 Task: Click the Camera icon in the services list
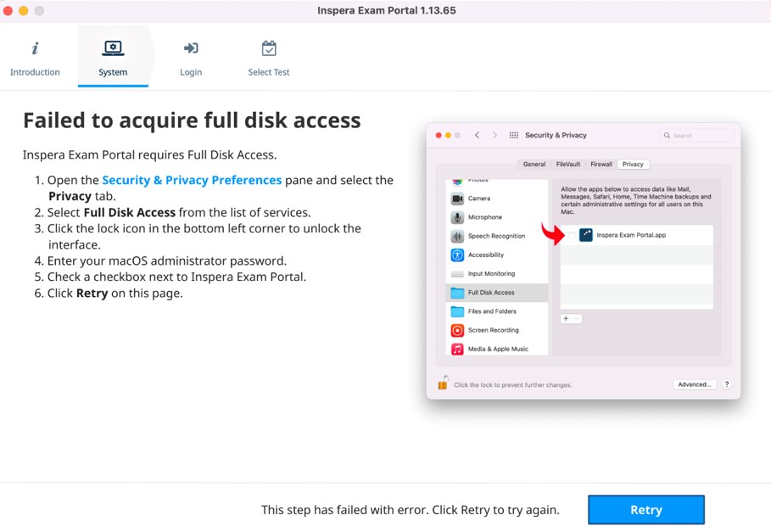[457, 199]
